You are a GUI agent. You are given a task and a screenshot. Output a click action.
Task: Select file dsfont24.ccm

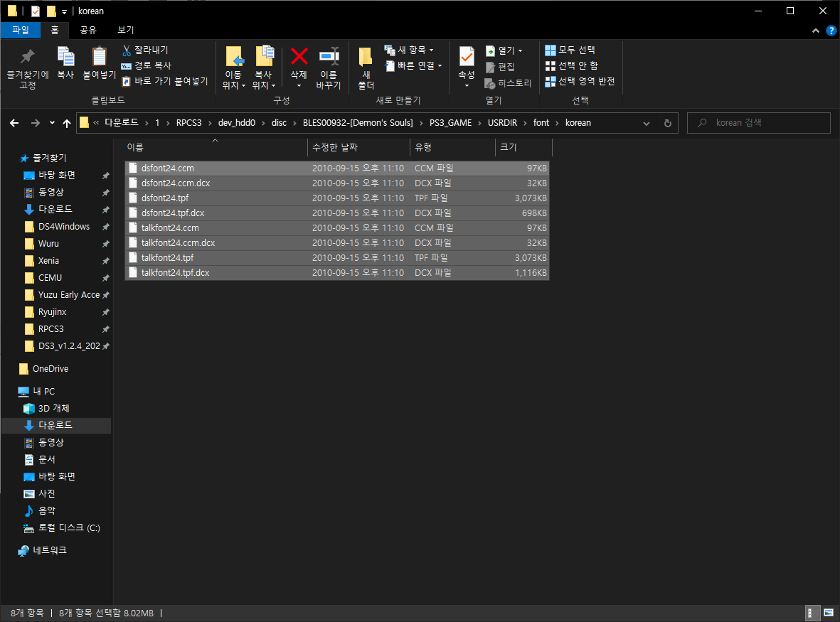point(337,168)
